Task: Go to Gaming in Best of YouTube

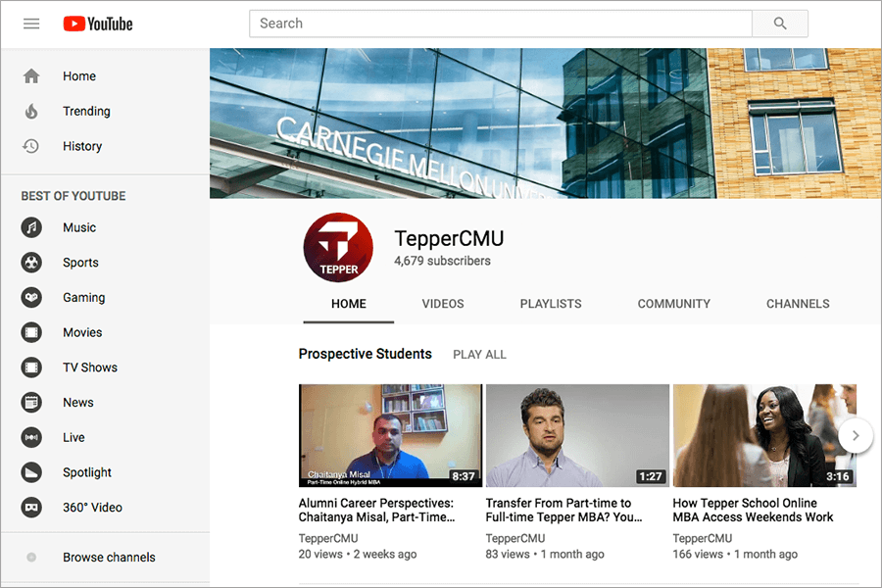Action: (84, 297)
